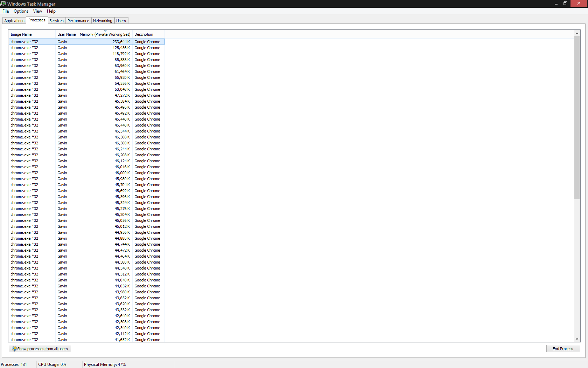Select the process using 54,556 K
This screenshot has width=588, height=368.
point(86,83)
